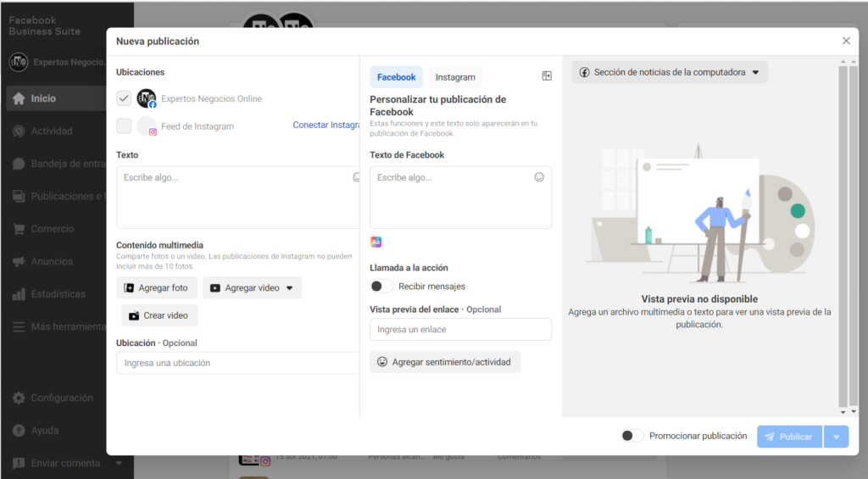Click the preview panel scrollbar down arrow
The image size is (868, 479).
(x=843, y=412)
